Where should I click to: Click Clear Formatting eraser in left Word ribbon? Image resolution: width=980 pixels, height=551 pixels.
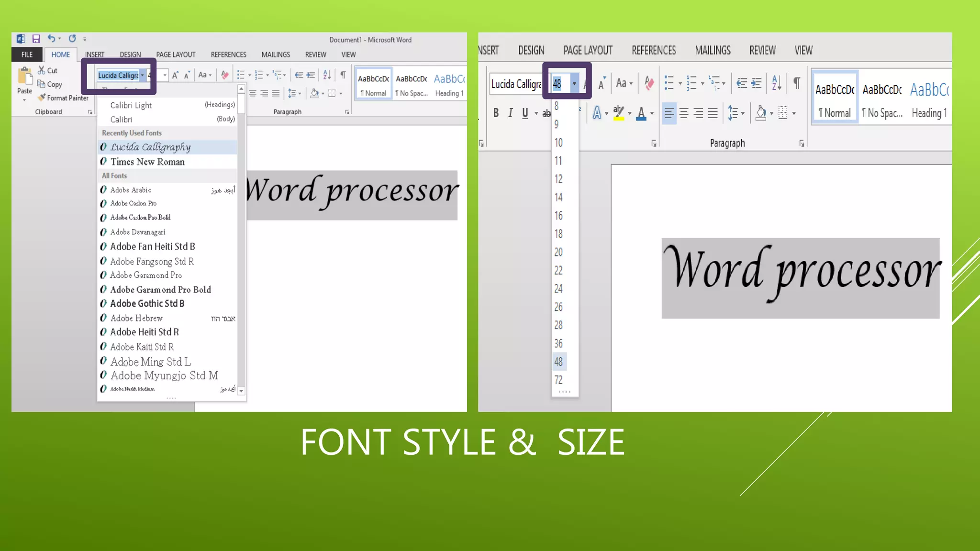[224, 75]
